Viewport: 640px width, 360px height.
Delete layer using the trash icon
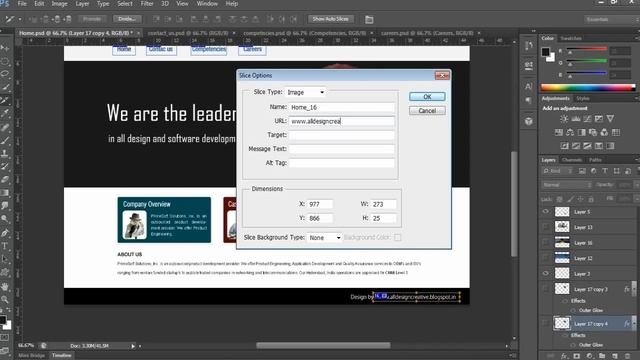click(x=627, y=356)
